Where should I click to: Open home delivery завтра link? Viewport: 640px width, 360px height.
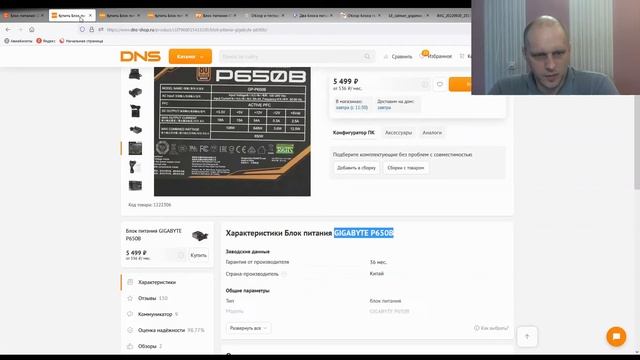(x=384, y=108)
